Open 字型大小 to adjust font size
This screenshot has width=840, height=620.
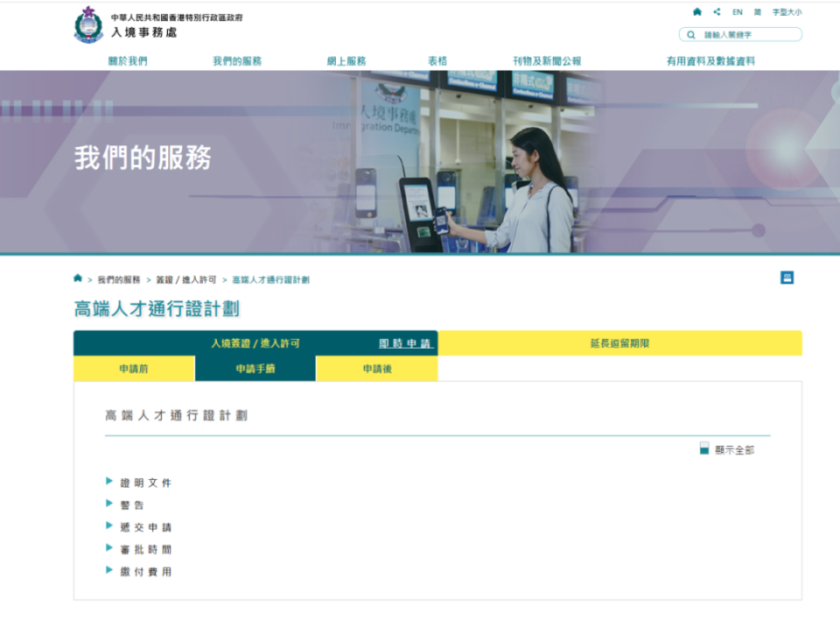(x=786, y=11)
